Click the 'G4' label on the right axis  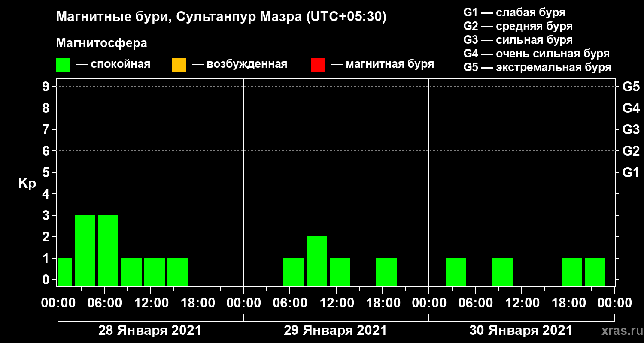click(x=631, y=108)
